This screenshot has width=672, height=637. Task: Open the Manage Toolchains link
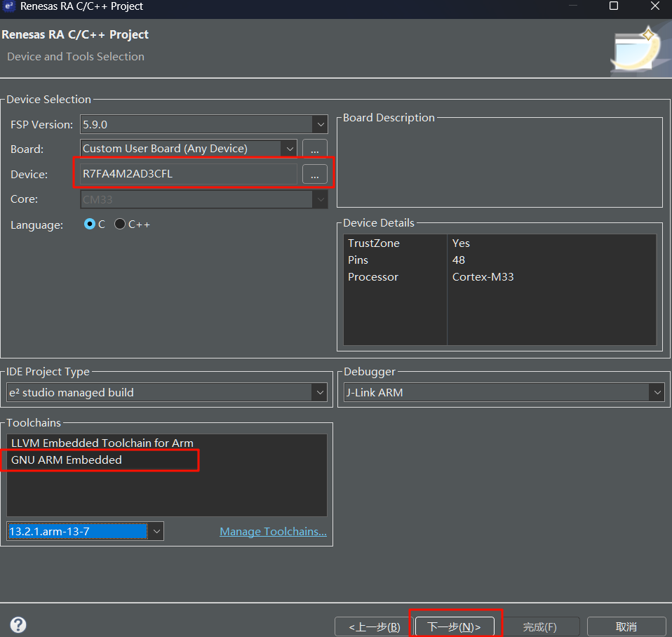(x=273, y=532)
